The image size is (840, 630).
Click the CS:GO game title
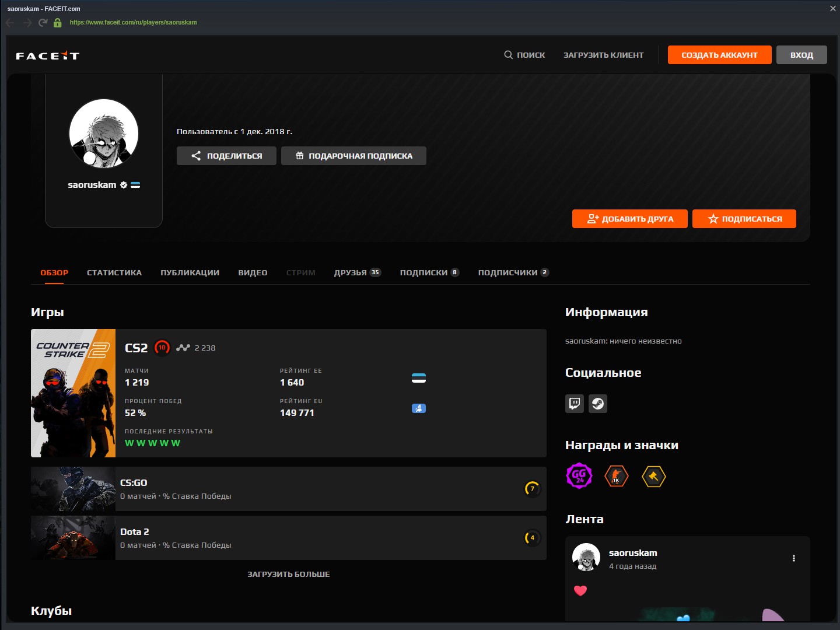pyautogui.click(x=134, y=483)
